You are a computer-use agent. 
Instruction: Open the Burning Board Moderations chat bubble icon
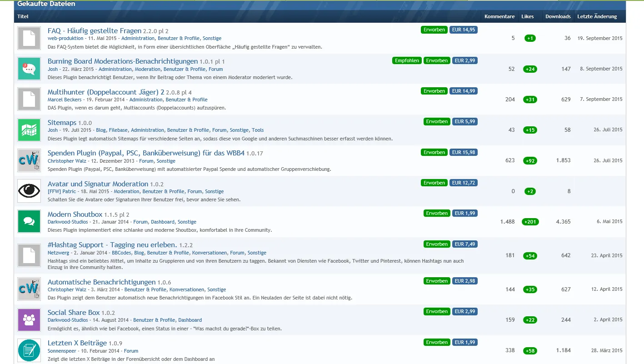pos(29,69)
